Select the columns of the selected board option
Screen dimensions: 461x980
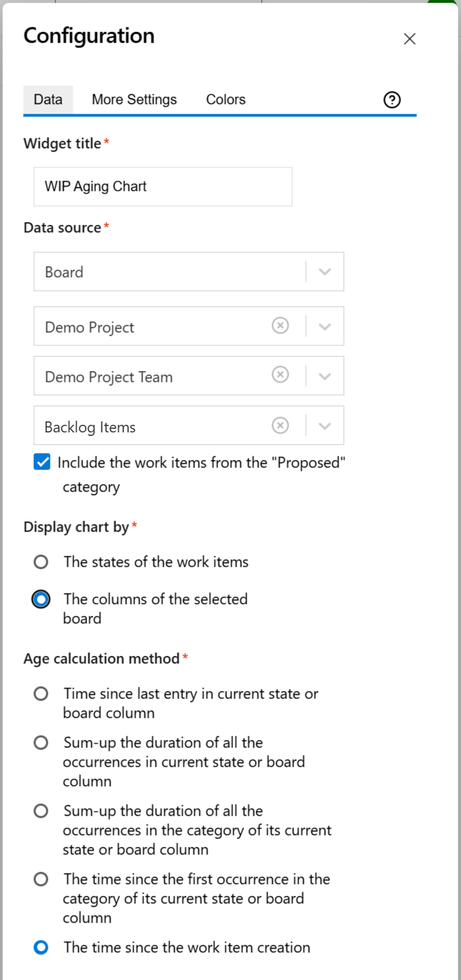(41, 599)
